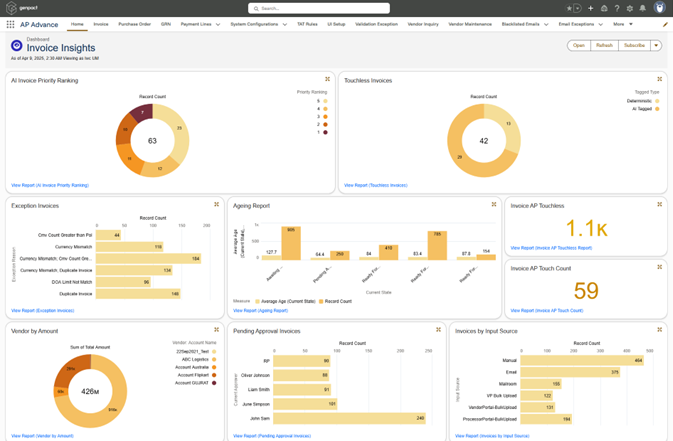Screen dimensions: 673x441
Task: View Report for Invoice AP Touch Count
Action: pyautogui.click(x=547, y=310)
